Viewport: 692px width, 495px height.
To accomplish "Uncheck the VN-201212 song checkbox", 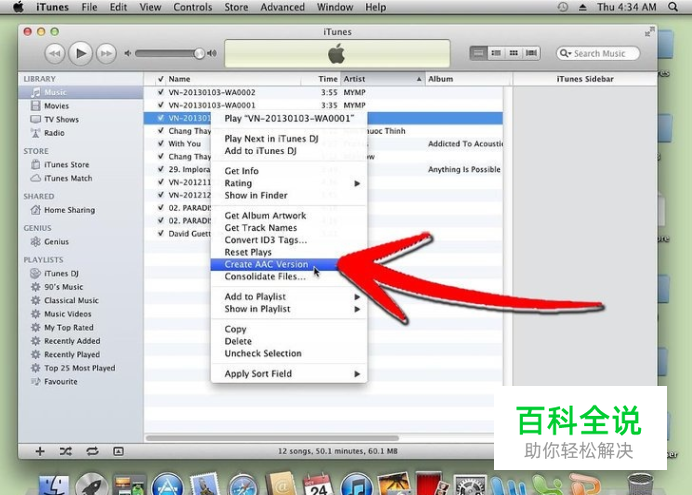I will point(161,195).
